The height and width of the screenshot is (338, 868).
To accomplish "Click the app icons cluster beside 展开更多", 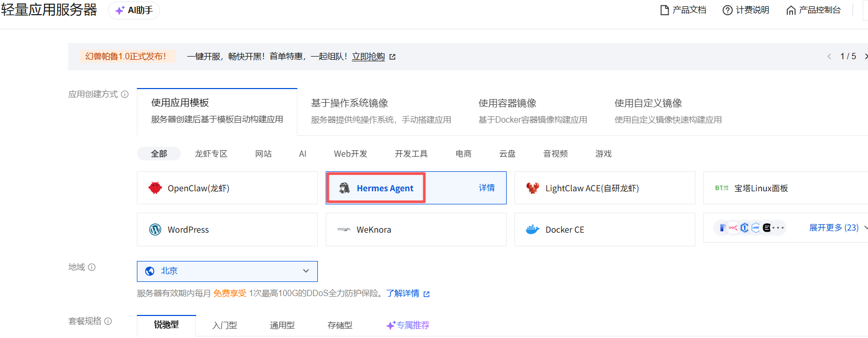I will (750, 227).
